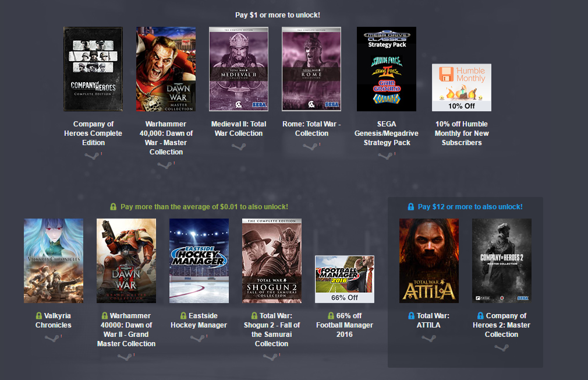Click the Humble Monthly 10% Off tile
This screenshot has height=380, width=588.
click(x=462, y=87)
